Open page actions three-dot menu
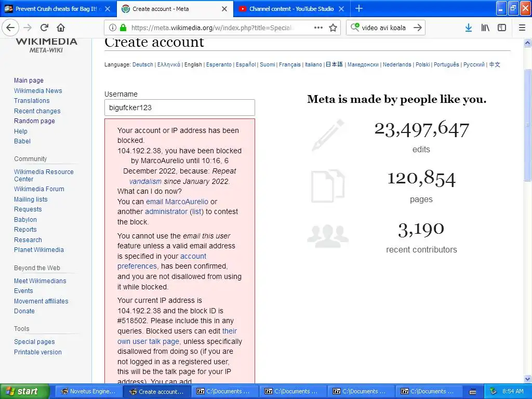The height and width of the screenshot is (399, 532). click(318, 28)
